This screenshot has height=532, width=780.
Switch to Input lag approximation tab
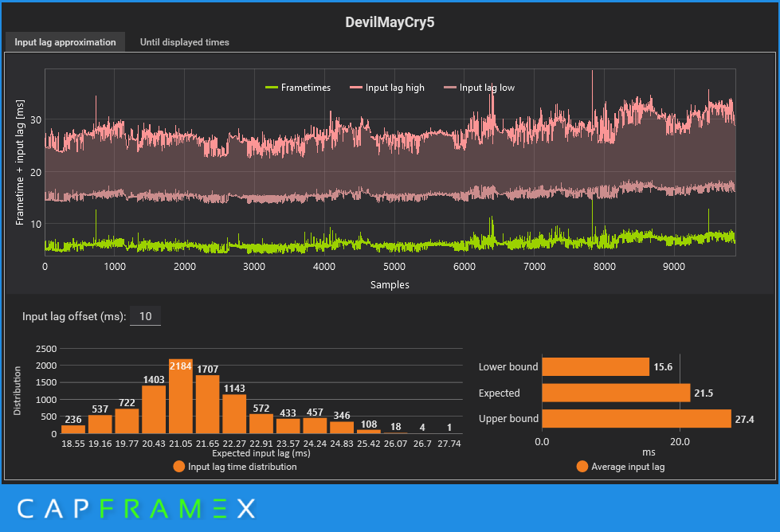tap(65, 42)
